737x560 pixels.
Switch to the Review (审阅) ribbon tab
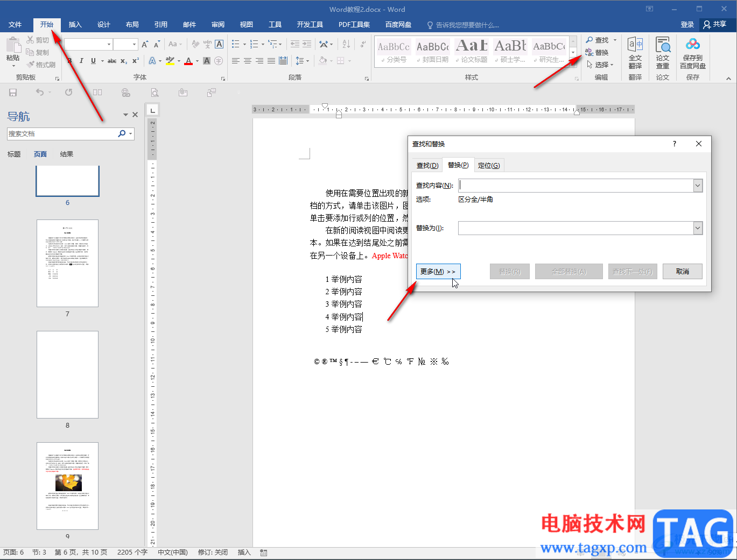[x=218, y=25]
